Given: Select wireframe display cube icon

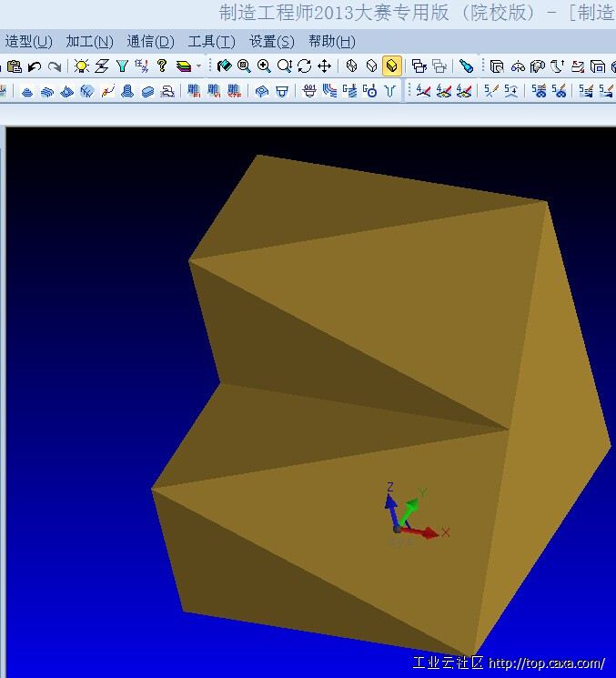Looking at the screenshot, I should click(351, 66).
